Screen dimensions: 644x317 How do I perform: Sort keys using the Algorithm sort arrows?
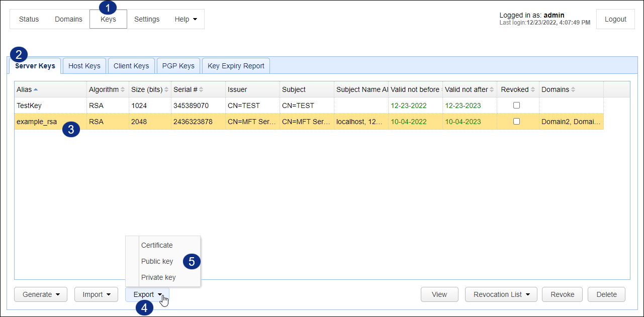point(123,89)
